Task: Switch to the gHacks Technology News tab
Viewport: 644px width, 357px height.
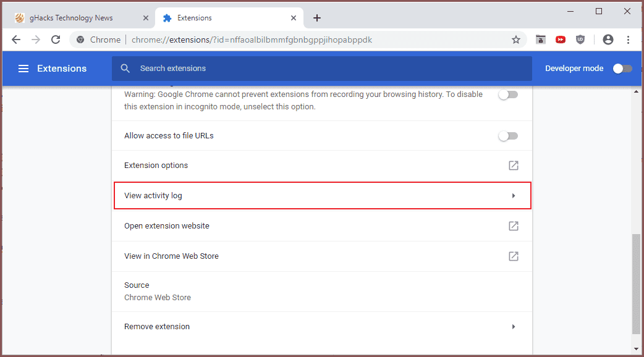Action: [72, 18]
